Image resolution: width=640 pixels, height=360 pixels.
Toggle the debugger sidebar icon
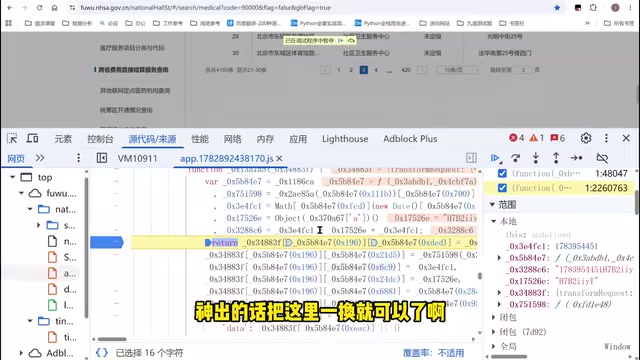click(471, 158)
